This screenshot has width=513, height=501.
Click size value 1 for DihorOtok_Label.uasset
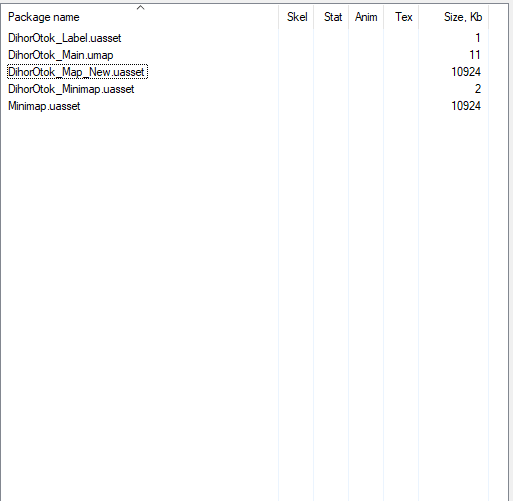tap(478, 38)
